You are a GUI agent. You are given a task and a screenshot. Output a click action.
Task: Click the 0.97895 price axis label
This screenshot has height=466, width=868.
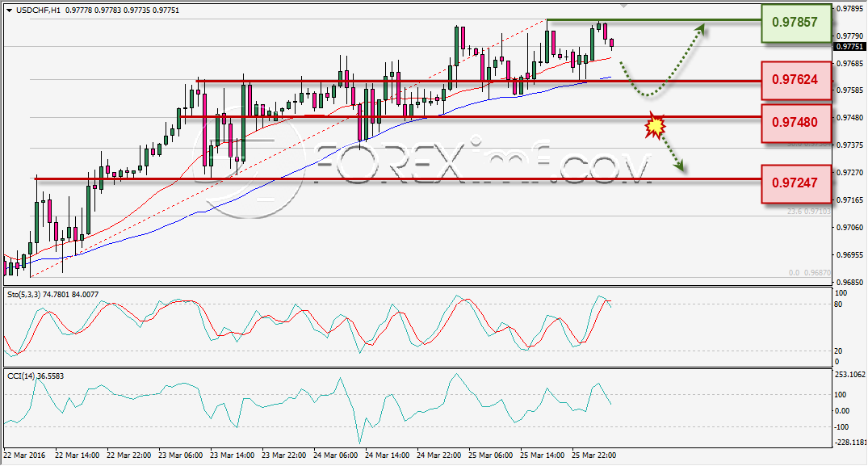coord(849,9)
